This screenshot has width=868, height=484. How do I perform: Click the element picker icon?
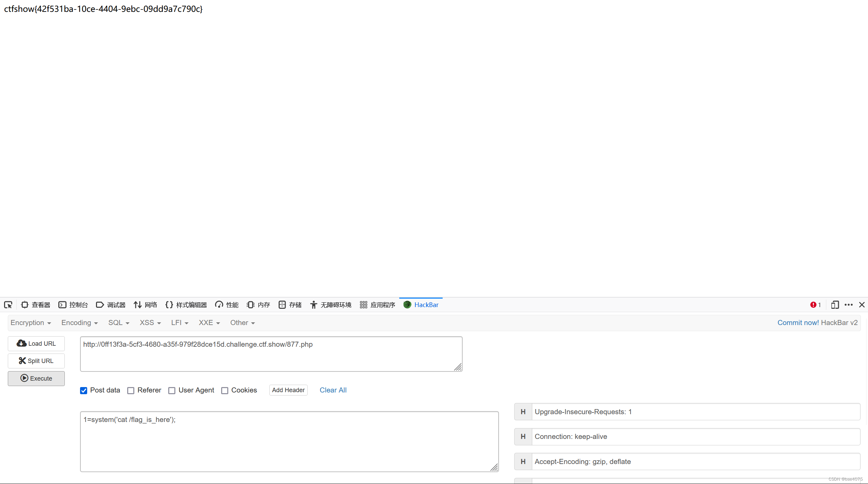pos(8,305)
